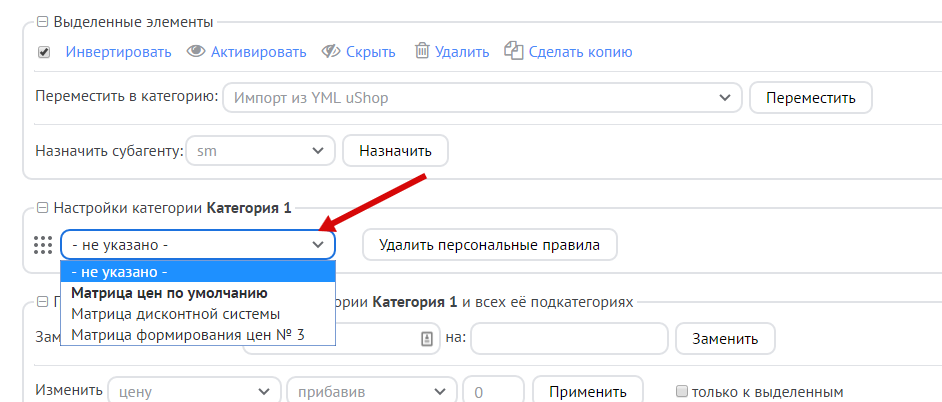Click the trash bin icon beside Удалить
This screenshot has height=402, width=942.
click(422, 51)
